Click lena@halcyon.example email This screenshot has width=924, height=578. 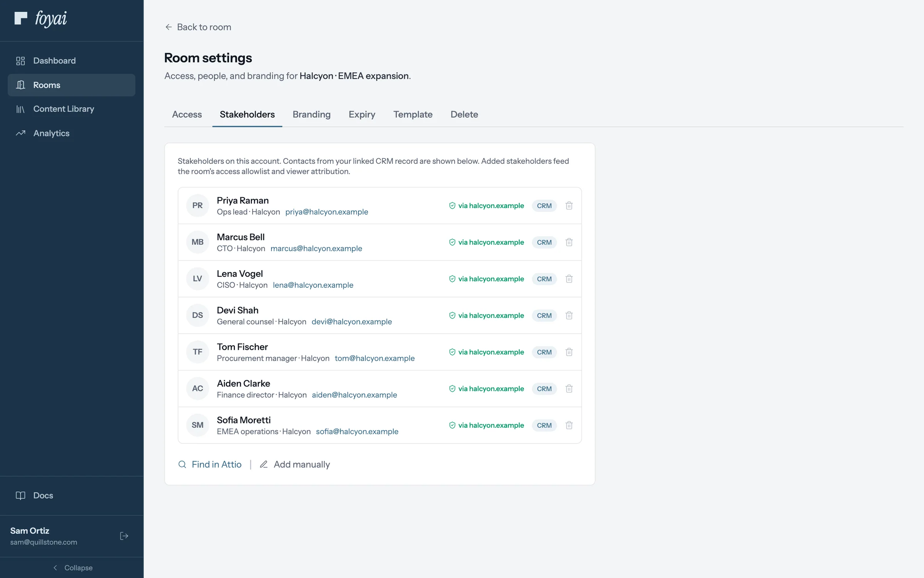click(313, 285)
